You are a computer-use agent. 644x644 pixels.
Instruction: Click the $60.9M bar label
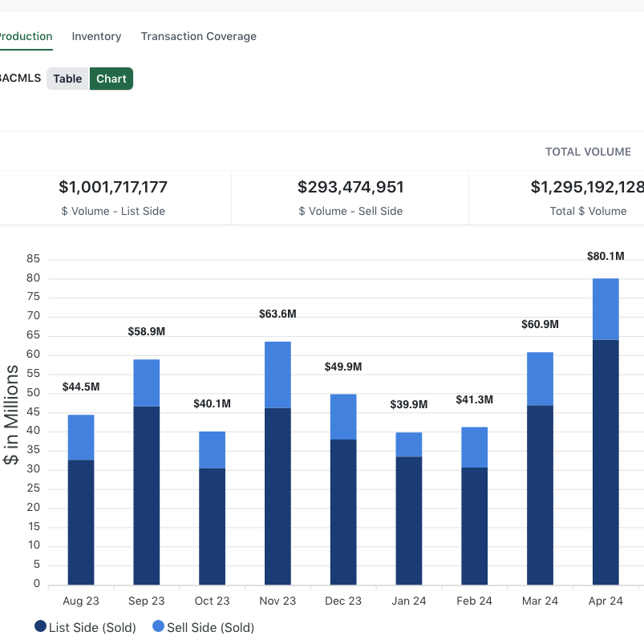[x=540, y=325]
